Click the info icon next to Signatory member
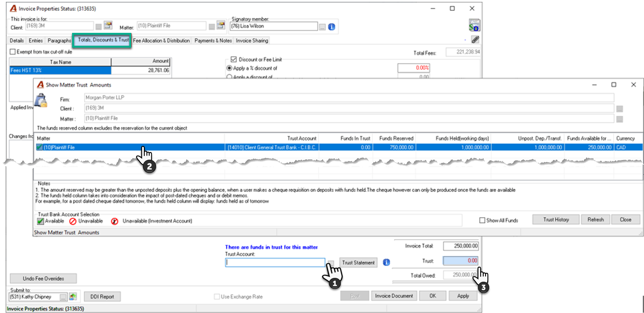The width and height of the screenshot is (644, 313). coord(331,27)
